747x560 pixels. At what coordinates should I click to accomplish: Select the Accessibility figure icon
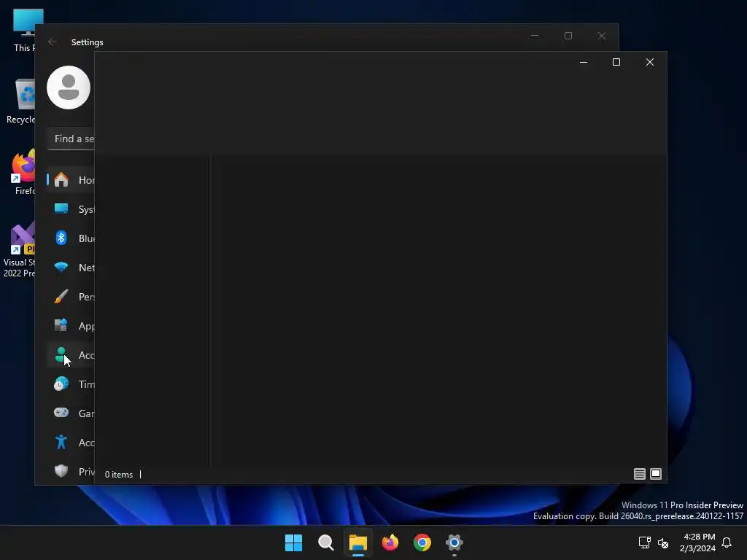61,442
